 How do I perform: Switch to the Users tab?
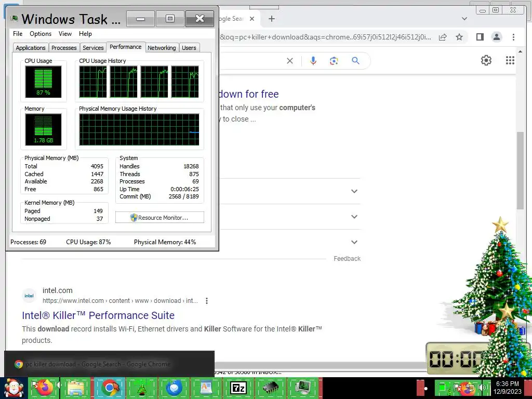(x=189, y=48)
